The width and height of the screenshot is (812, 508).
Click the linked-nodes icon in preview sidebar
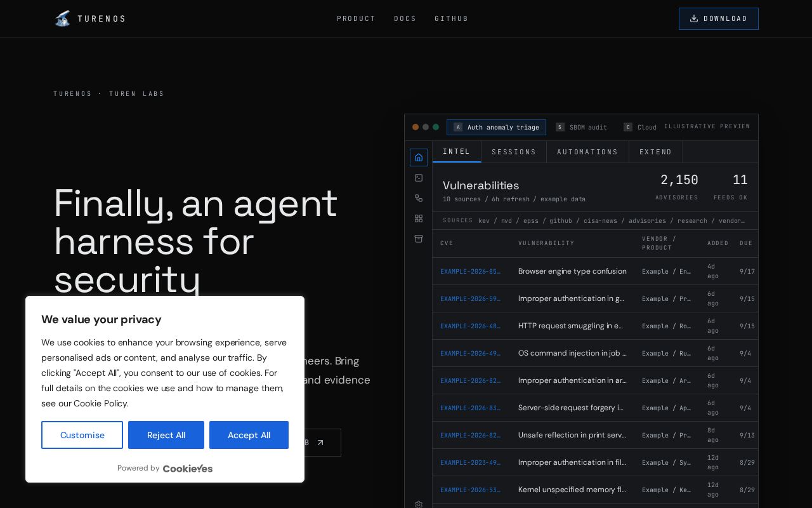point(419,198)
